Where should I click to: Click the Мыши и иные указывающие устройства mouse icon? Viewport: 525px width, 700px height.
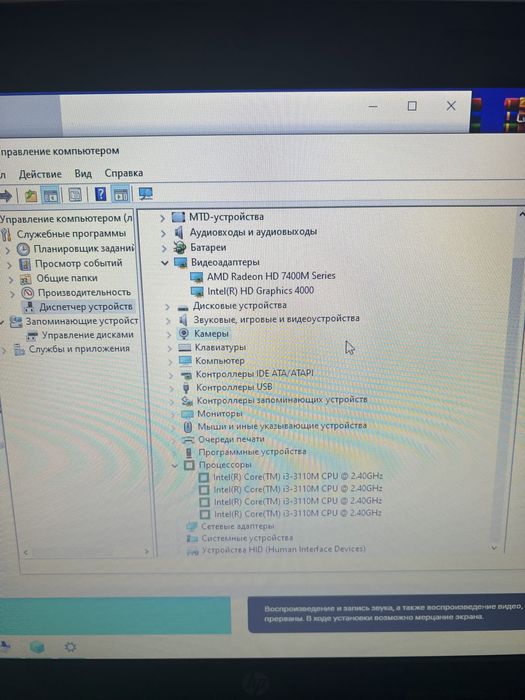(x=188, y=426)
